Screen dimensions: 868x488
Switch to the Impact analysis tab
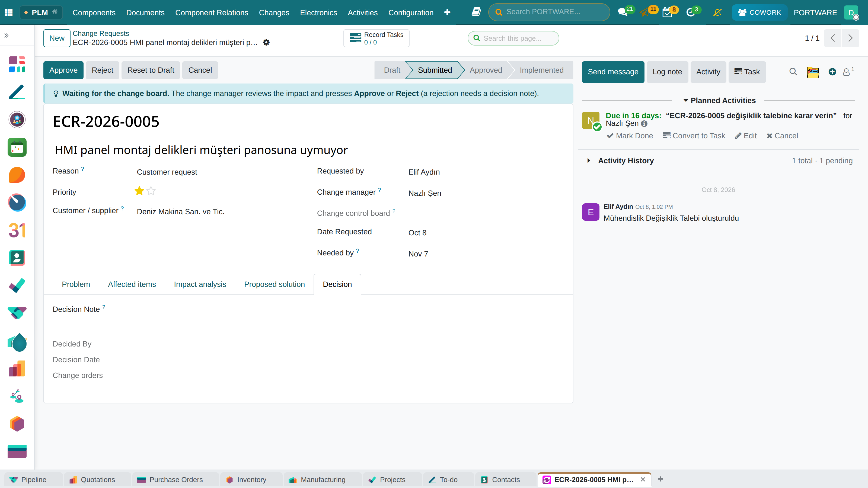200,284
